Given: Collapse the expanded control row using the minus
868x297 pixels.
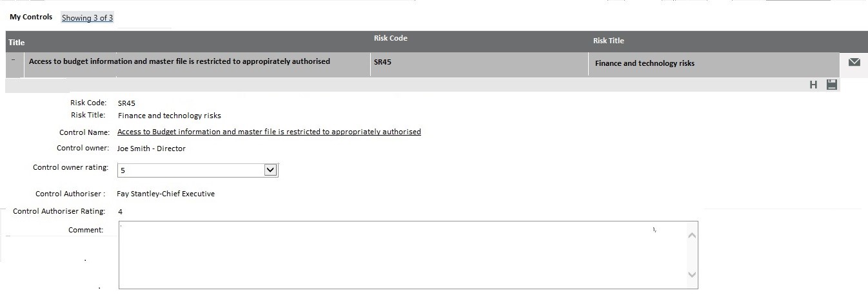Looking at the screenshot, I should coord(14,60).
